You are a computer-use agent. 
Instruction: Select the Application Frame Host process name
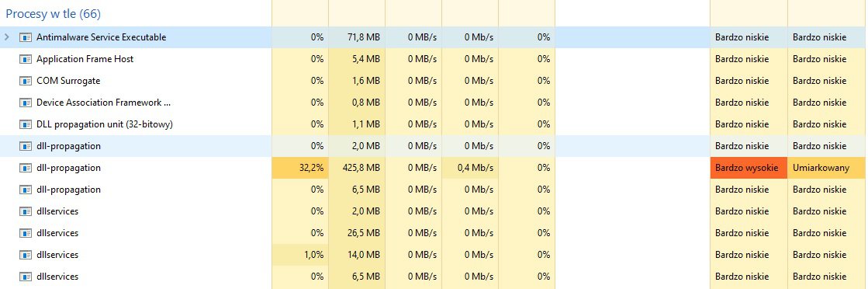point(85,59)
